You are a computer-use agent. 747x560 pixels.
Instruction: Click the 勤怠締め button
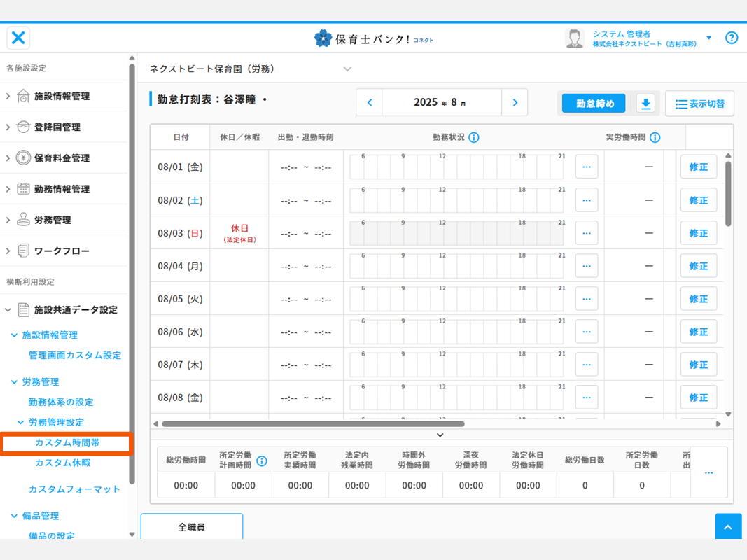(594, 104)
